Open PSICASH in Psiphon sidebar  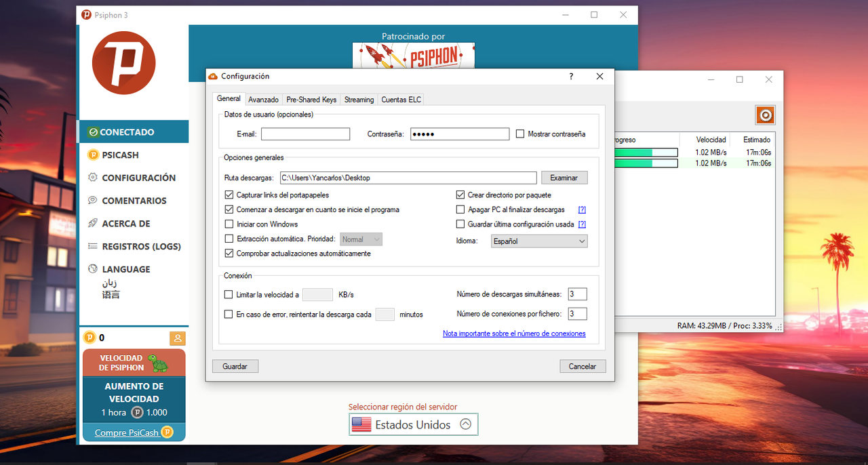(134, 155)
